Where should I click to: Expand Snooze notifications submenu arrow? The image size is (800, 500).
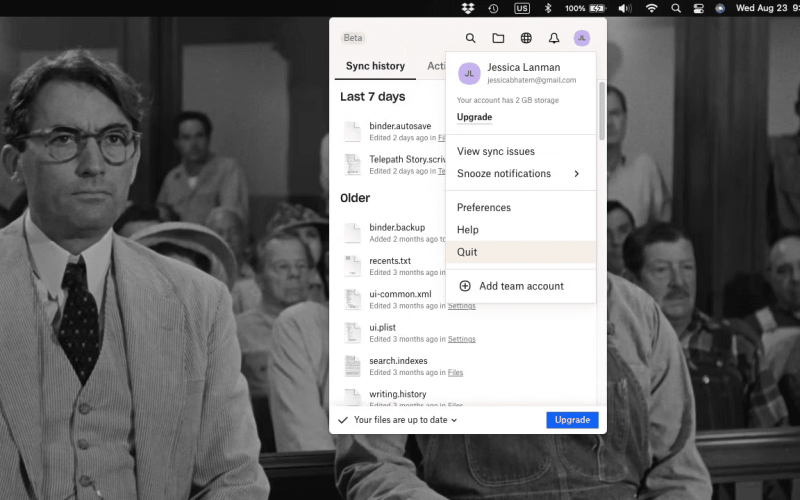[577, 173]
